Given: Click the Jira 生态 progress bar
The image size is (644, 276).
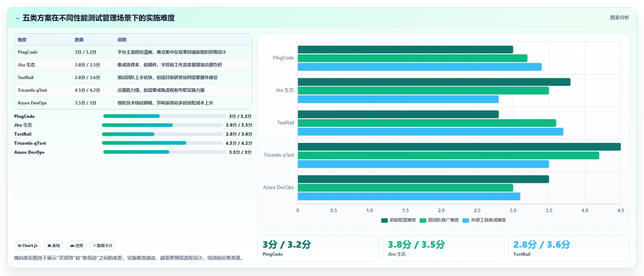Looking at the screenshot, I should point(162,125).
